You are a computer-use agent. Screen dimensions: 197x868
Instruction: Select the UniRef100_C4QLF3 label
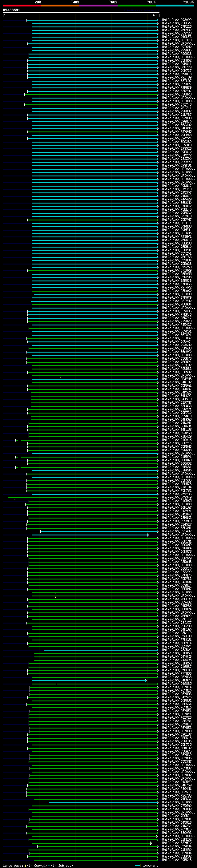pos(177,37)
